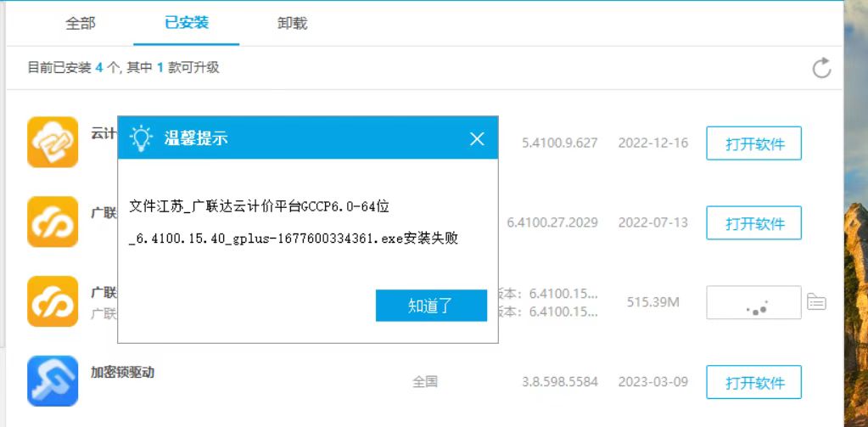Switch to the 全部 tab
Viewport: 868px width, 427px height.
pos(81,23)
